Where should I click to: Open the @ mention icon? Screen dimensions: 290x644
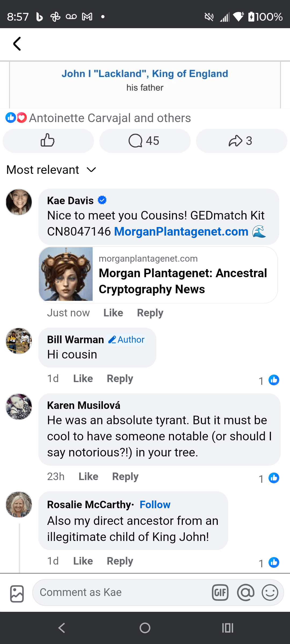point(245,592)
